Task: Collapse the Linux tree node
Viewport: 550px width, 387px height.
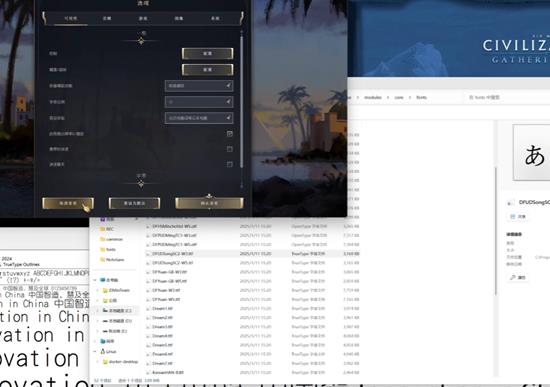Action: point(95,351)
